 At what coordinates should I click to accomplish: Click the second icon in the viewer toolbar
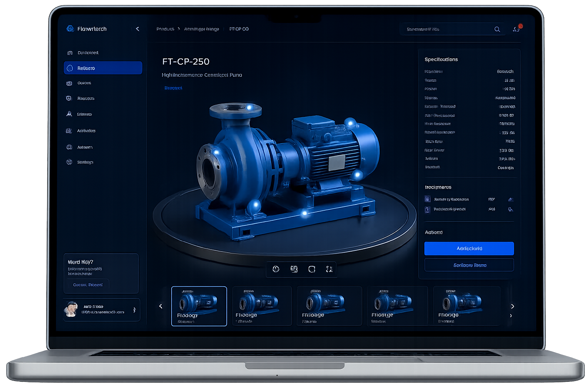tap(294, 269)
